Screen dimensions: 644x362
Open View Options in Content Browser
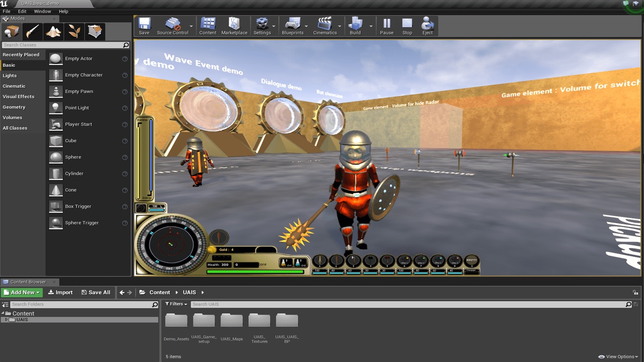coord(618,356)
